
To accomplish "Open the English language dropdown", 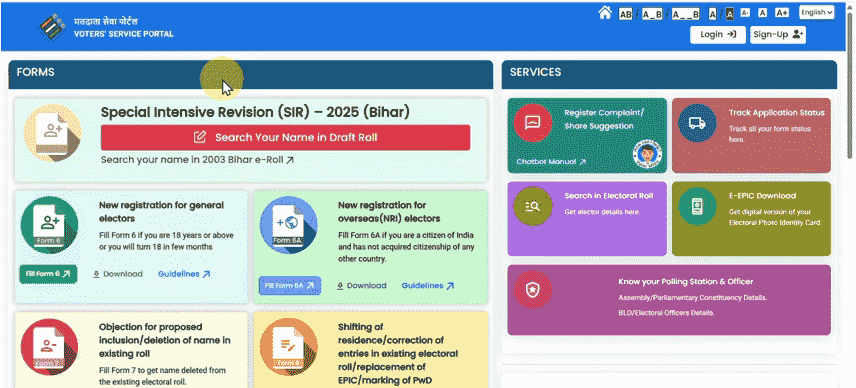I will (x=817, y=12).
